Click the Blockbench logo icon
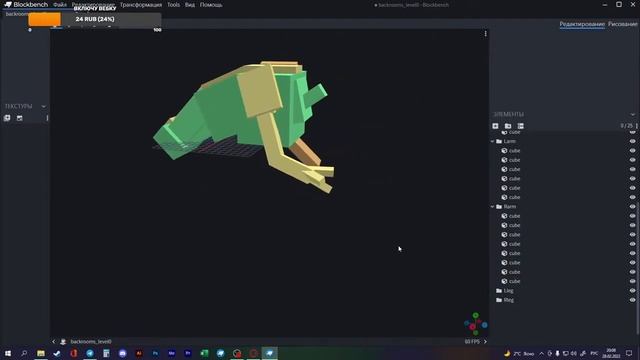Viewport: 640px width, 360px height. coord(8,4)
